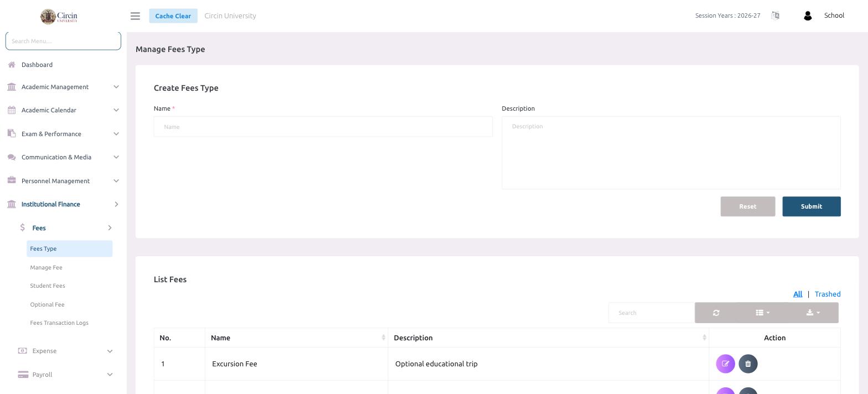
Task: Edit the Excursion Fee row
Action: (x=725, y=364)
